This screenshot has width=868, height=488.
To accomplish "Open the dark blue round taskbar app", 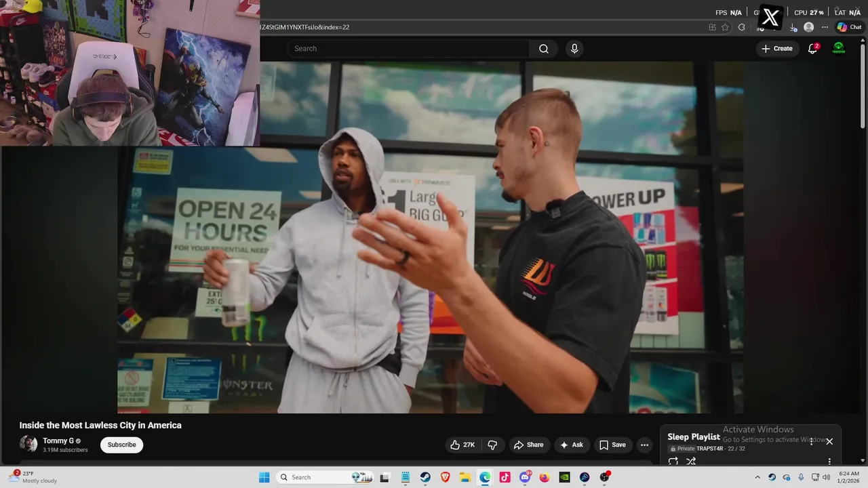I will tap(585, 477).
